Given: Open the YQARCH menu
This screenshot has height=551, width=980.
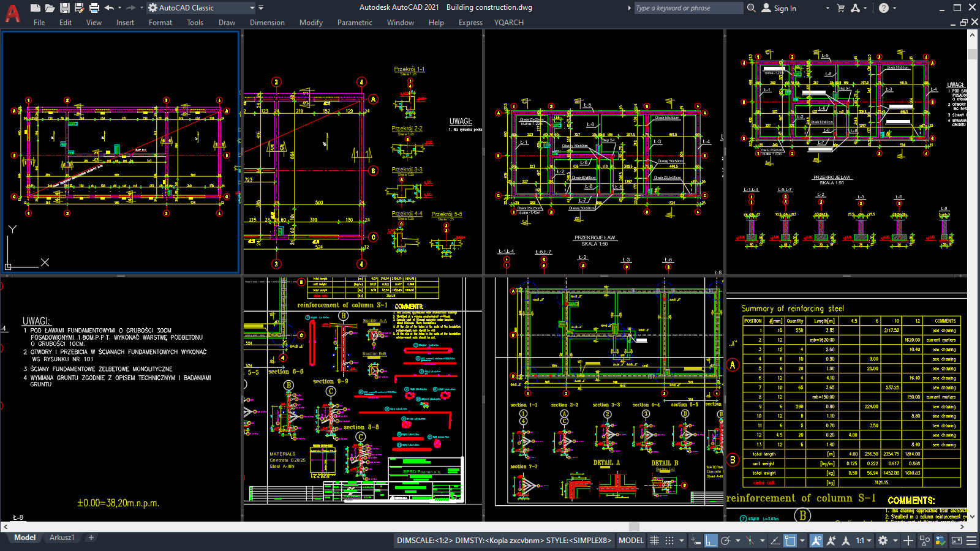Looking at the screenshot, I should 508,23.
